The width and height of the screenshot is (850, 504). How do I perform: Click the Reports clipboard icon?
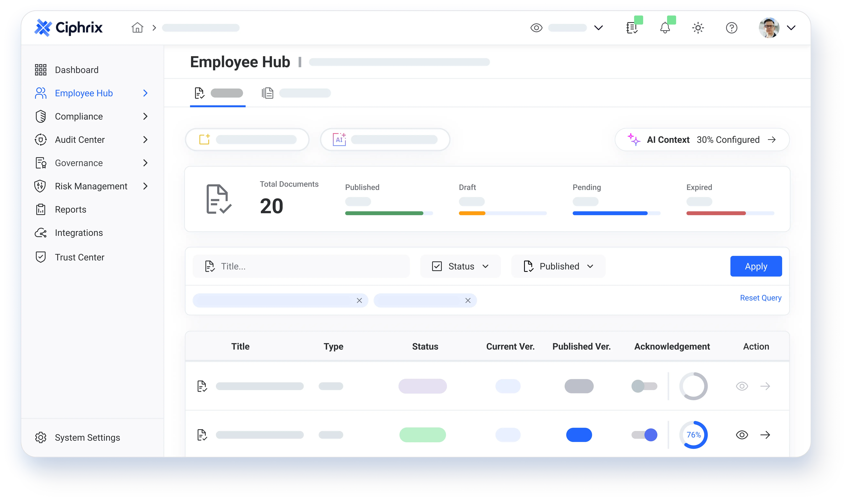point(40,209)
